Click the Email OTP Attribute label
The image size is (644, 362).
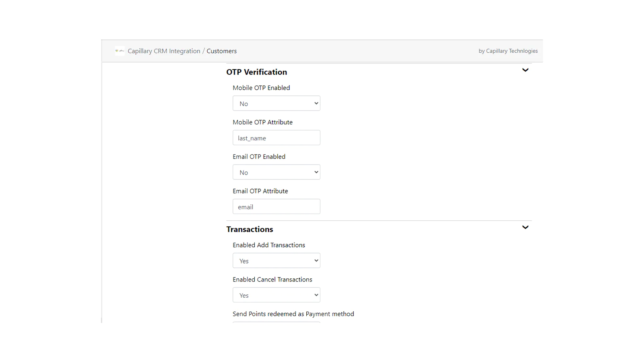(x=260, y=191)
